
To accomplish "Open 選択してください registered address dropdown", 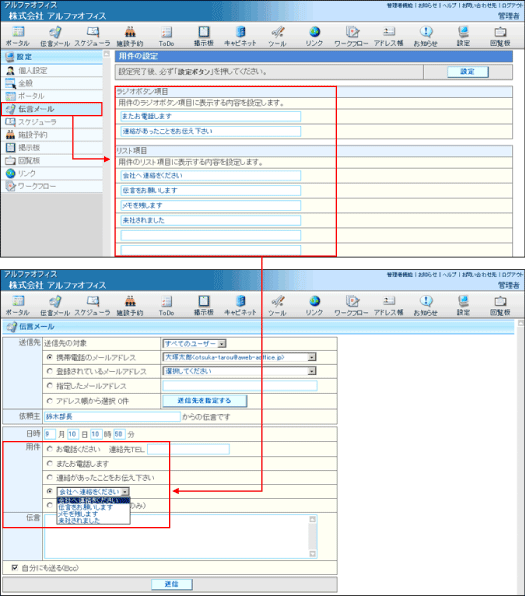I will click(x=240, y=371).
